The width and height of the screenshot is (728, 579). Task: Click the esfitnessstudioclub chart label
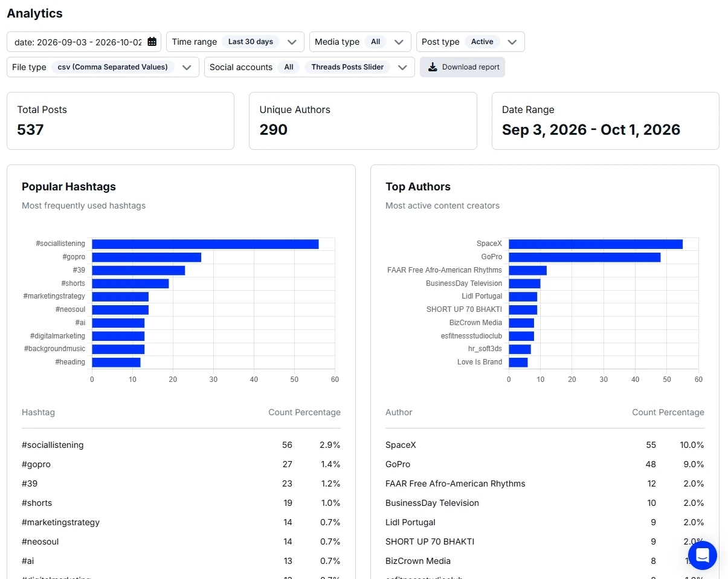471,336
